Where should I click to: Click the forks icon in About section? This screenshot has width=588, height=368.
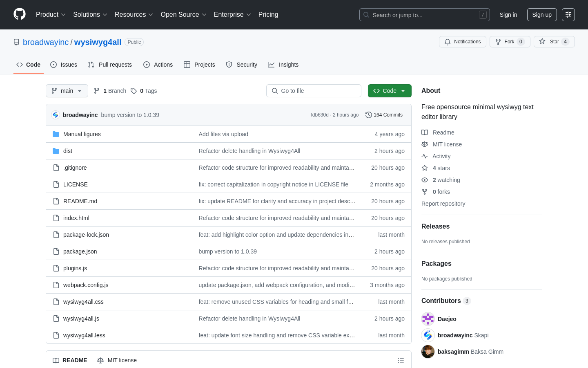click(425, 192)
